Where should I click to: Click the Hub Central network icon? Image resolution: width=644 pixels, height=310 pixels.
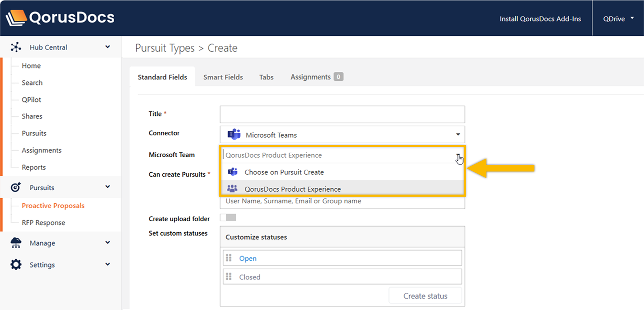click(x=16, y=47)
